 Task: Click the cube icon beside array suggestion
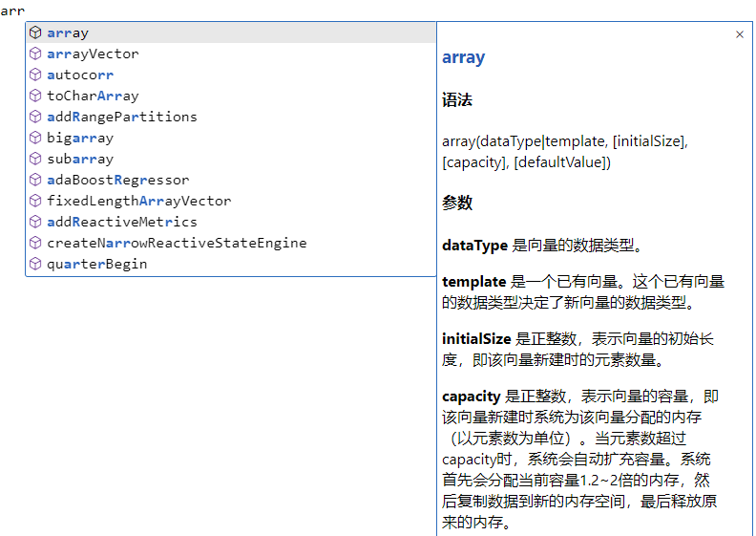point(35,32)
